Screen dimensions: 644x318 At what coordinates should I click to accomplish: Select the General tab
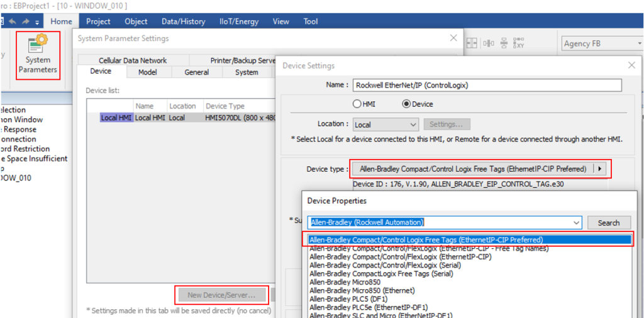[x=197, y=72]
